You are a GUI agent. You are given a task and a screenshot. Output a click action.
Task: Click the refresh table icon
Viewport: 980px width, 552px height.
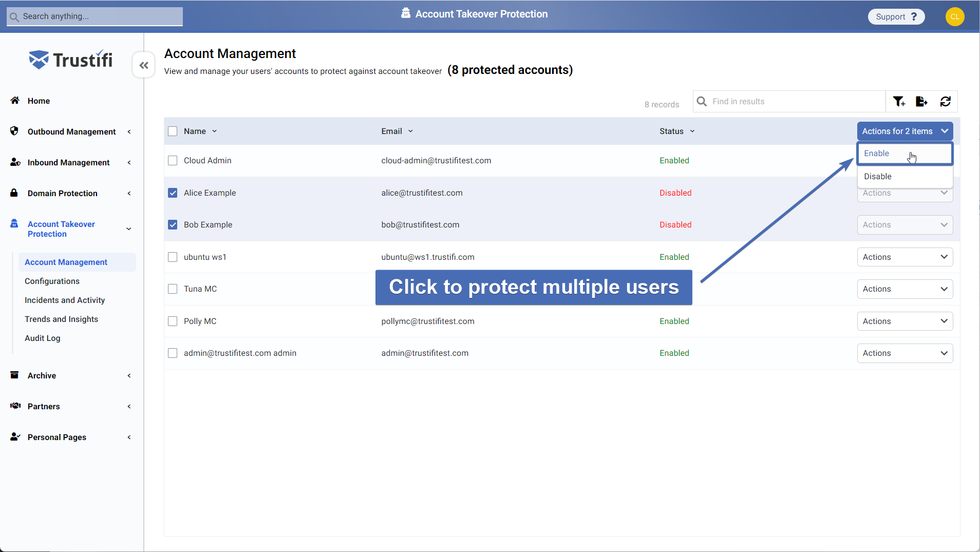pyautogui.click(x=946, y=102)
